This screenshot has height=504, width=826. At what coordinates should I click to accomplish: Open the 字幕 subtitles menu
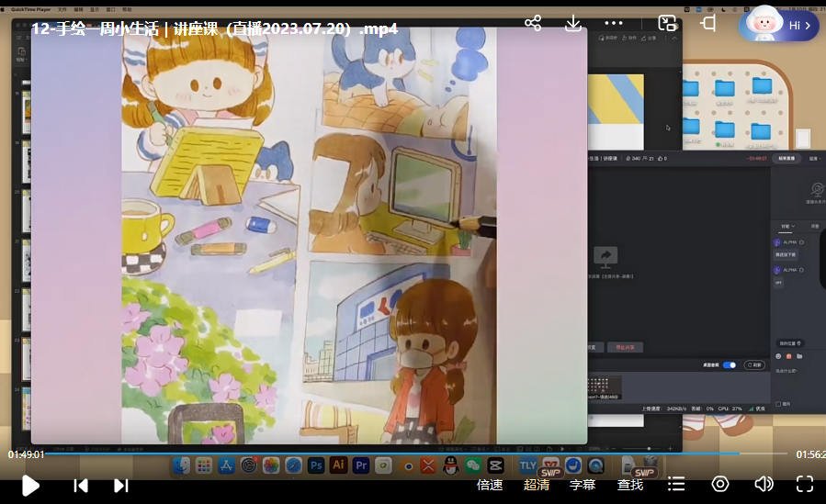[x=583, y=485]
